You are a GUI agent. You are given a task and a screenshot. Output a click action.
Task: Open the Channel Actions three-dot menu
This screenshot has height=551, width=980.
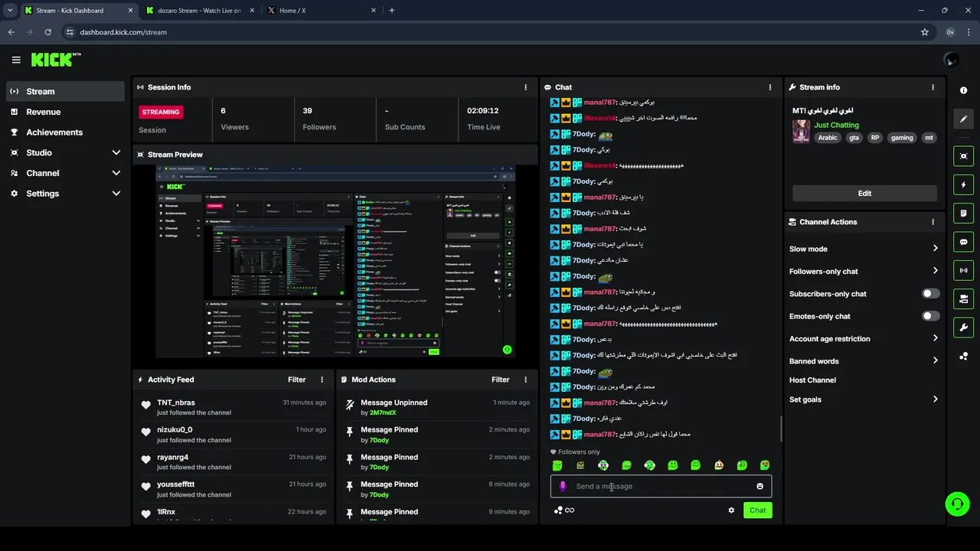[x=933, y=222]
